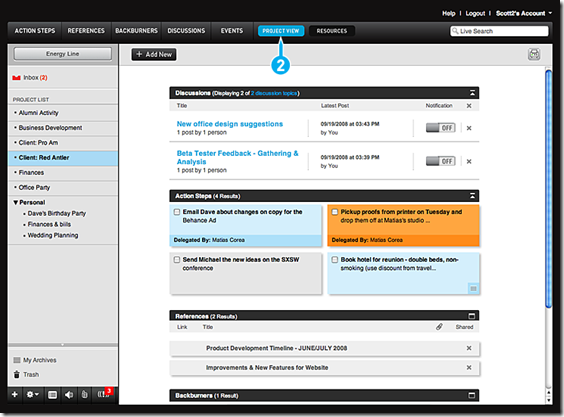
Task: Click the Live Search magnifier icon
Action: coord(455,31)
